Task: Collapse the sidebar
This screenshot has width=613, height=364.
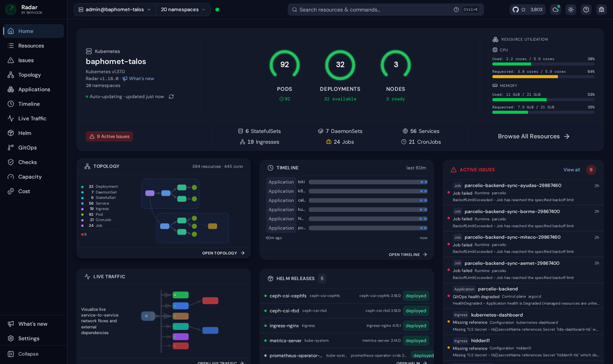Action: pos(34,354)
